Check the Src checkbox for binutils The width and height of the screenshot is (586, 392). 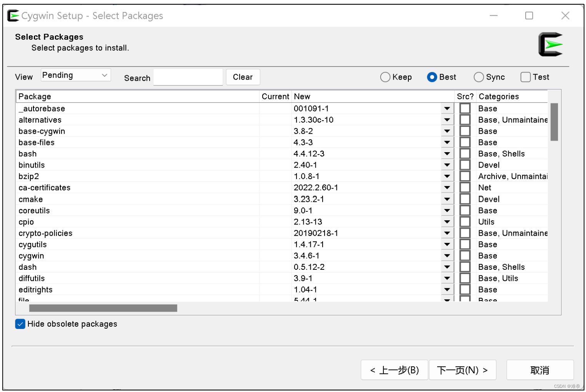pyautogui.click(x=465, y=165)
